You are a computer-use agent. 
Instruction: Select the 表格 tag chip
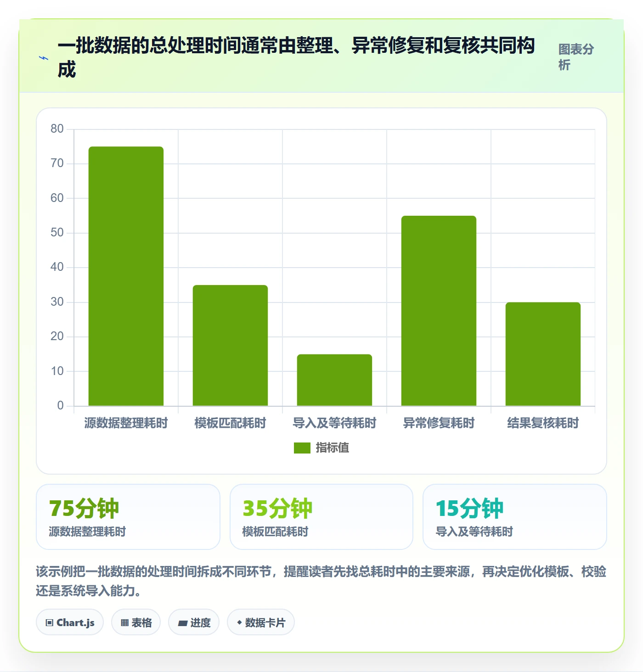(x=136, y=622)
